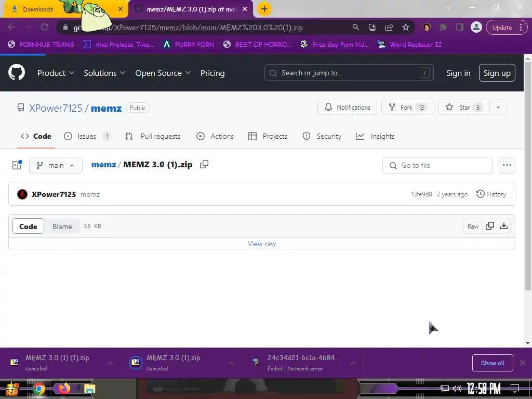Click the Notifications button
This screenshot has width=532, height=399.
coord(347,107)
